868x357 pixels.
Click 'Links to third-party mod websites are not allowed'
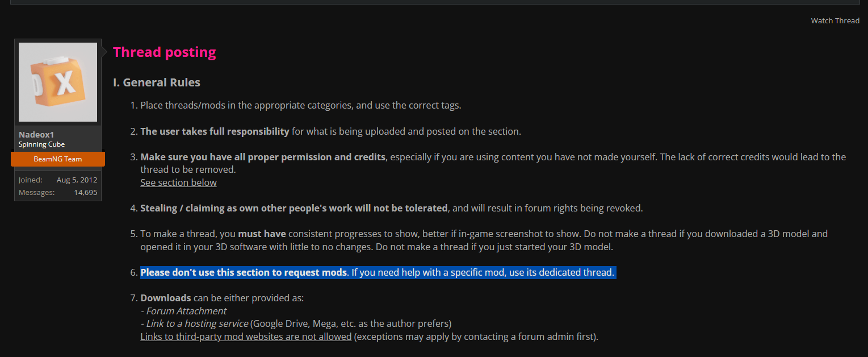246,337
